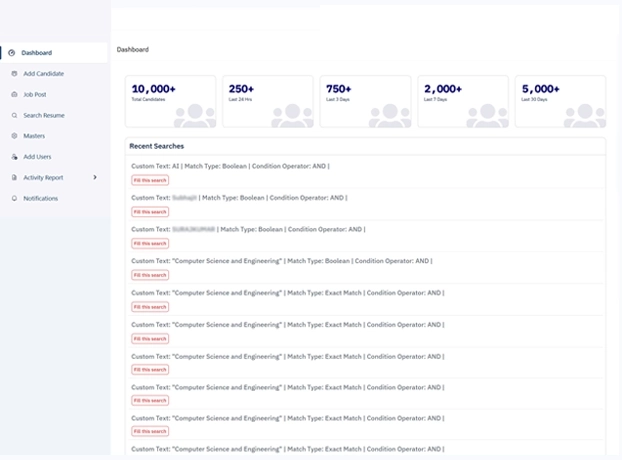The height and width of the screenshot is (460, 622).
Task: Click the Custom Text: AI search row text
Action: pos(230,166)
